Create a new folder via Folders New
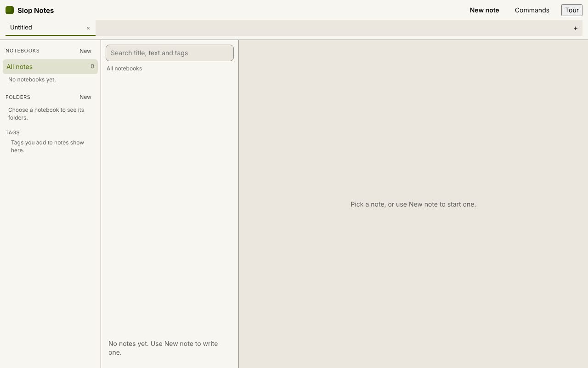This screenshot has height=368, width=588. click(x=85, y=97)
